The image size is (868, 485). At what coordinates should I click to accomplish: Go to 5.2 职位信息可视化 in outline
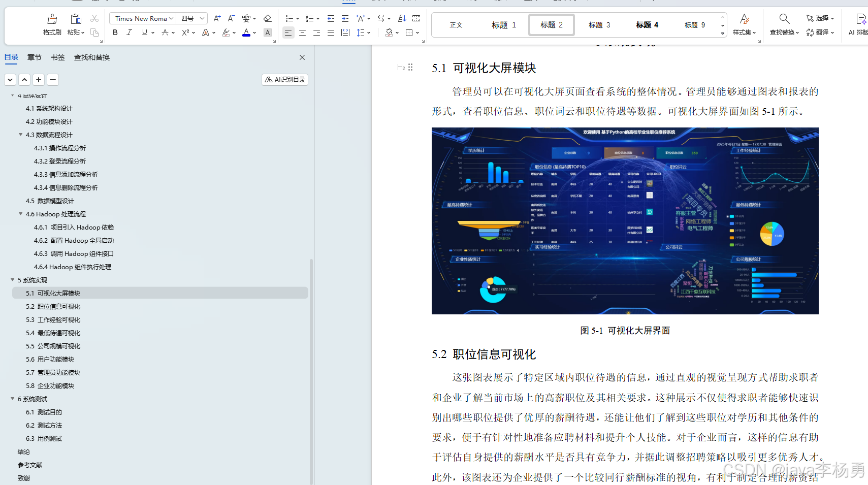click(x=53, y=307)
